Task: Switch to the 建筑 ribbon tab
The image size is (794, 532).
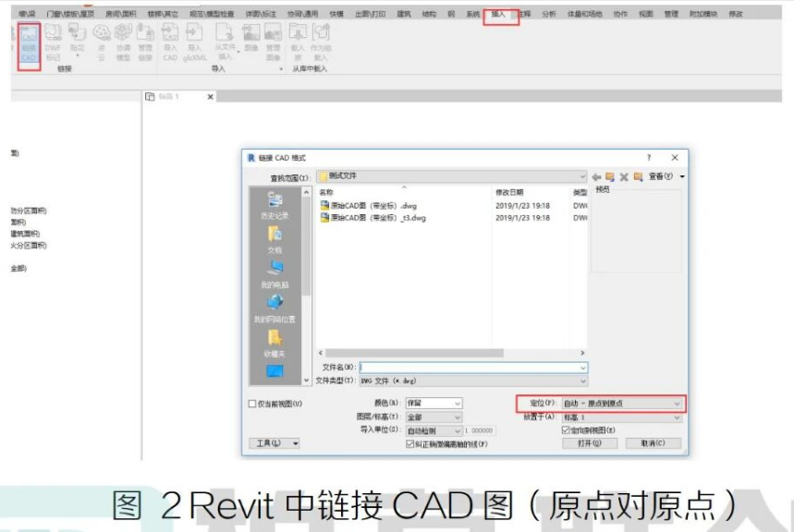Action: pyautogui.click(x=404, y=14)
